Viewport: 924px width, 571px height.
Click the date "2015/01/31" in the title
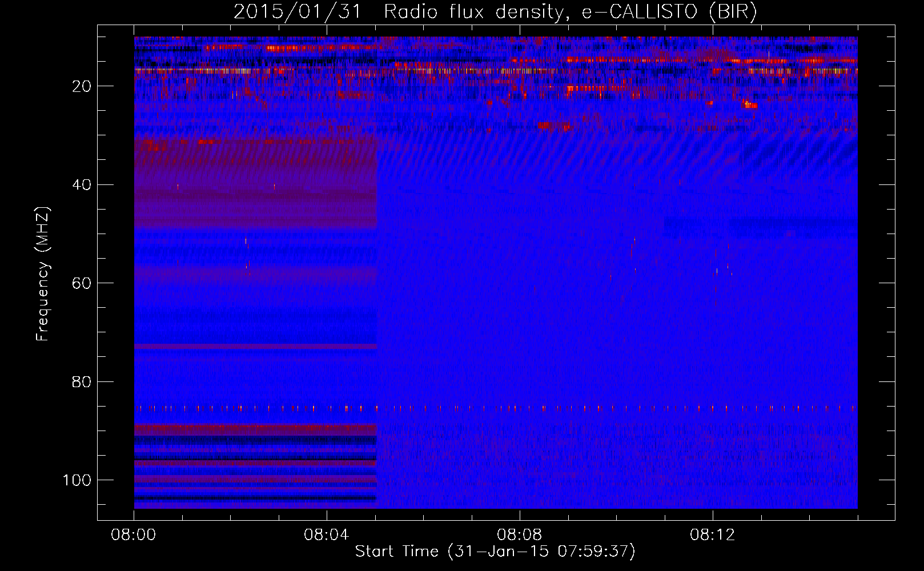[x=297, y=12]
